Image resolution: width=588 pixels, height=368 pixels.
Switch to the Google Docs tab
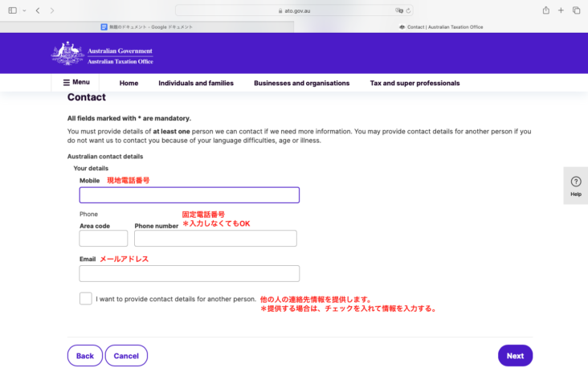[147, 27]
